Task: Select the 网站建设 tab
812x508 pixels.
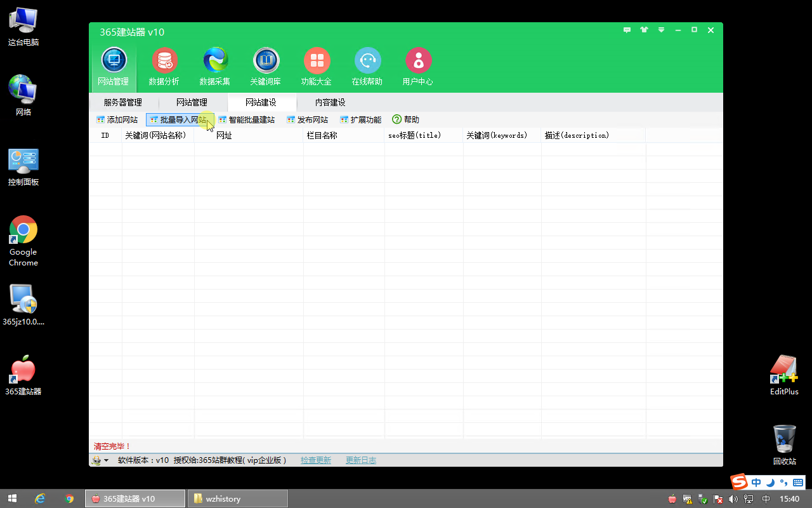Action: pyautogui.click(x=261, y=102)
